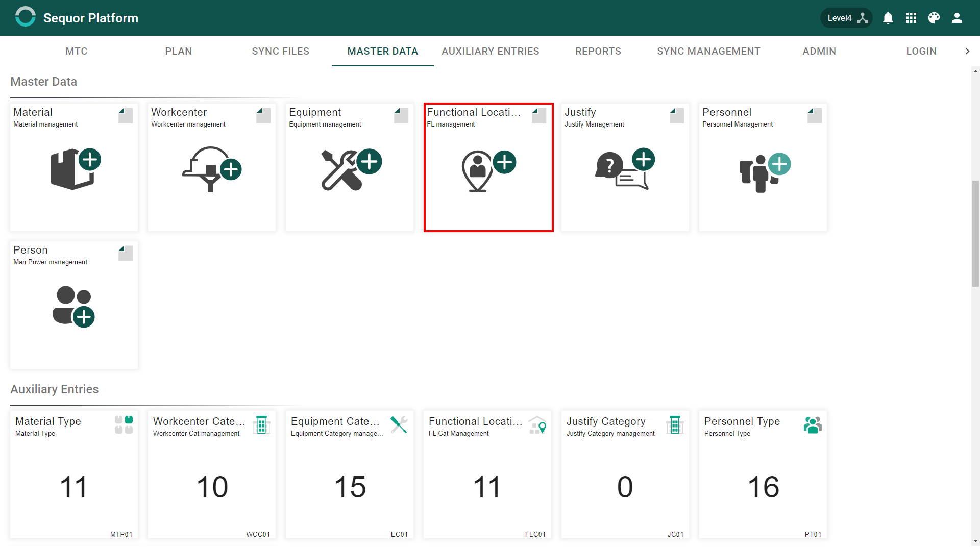Screen dimensions: 980x551
Task: Open the Equipment card title
Action: click(315, 112)
